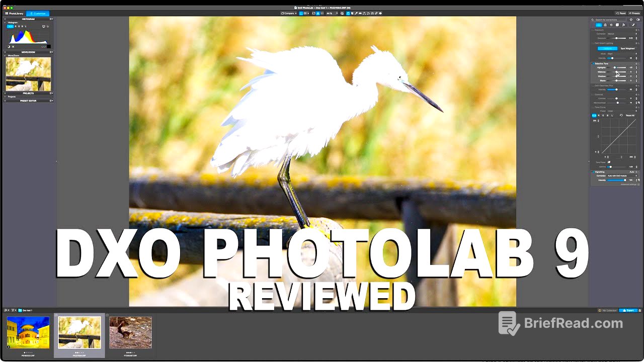
Task: Toggle the DxO ClearView Plus correction
Action: (593, 85)
